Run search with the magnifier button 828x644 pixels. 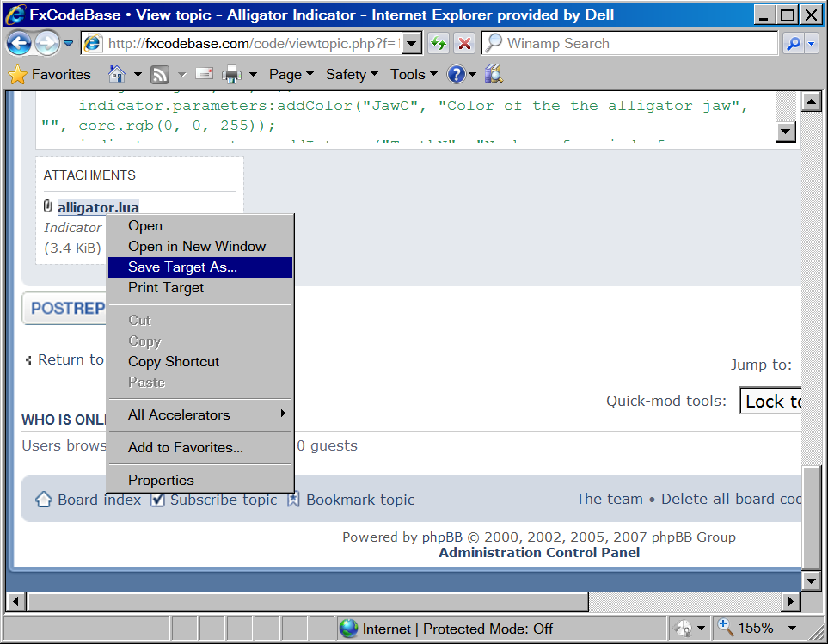(793, 43)
